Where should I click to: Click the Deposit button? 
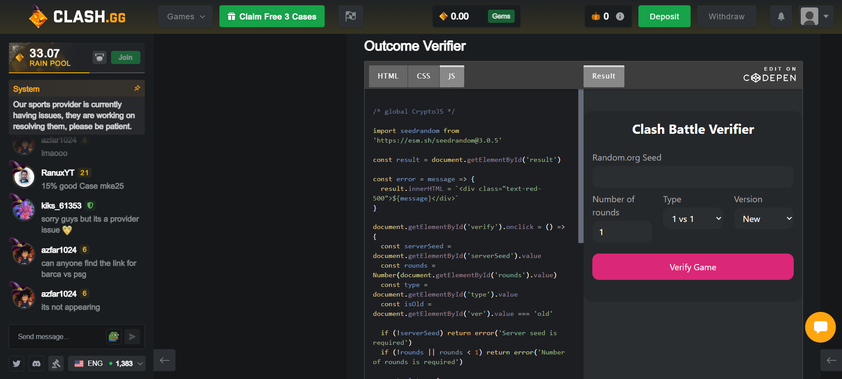point(664,17)
